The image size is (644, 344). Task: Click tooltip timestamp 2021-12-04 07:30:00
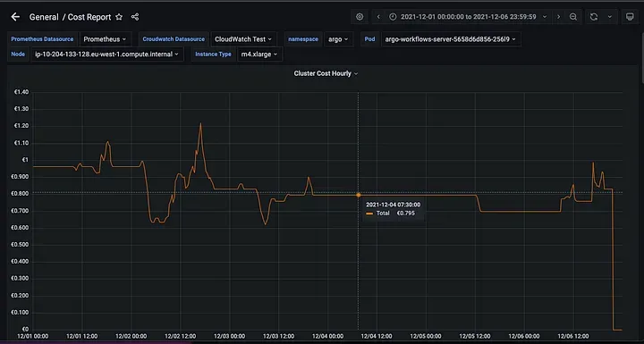tap(393, 205)
